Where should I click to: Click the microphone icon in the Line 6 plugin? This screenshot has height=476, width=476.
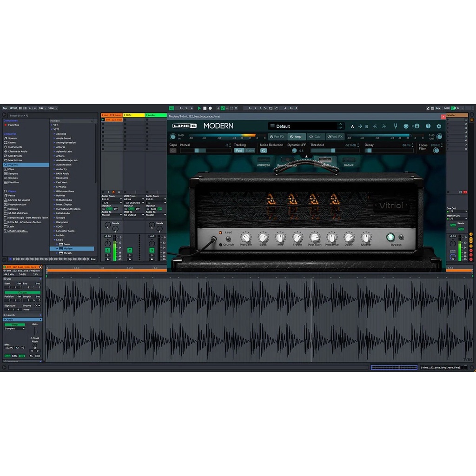395,126
